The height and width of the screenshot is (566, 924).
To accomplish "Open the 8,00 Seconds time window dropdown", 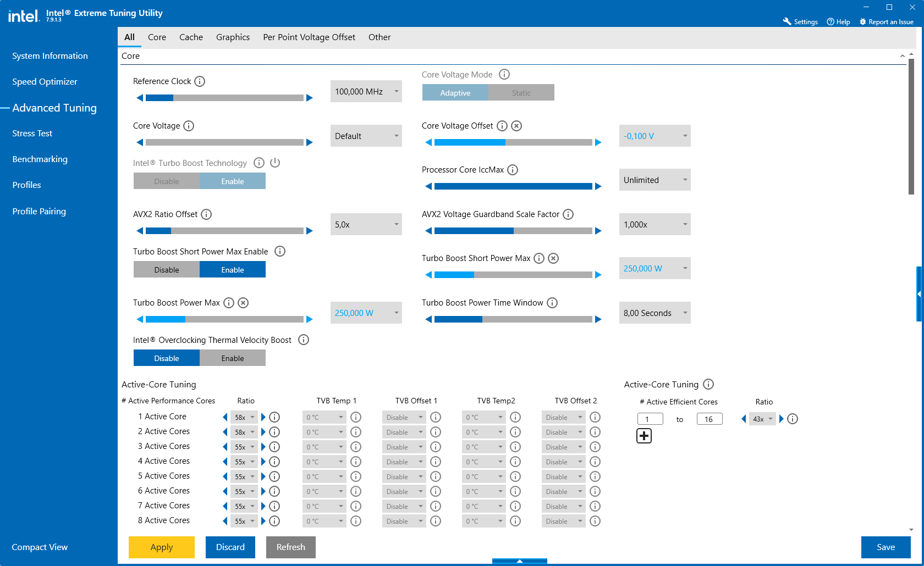I will pyautogui.click(x=655, y=313).
